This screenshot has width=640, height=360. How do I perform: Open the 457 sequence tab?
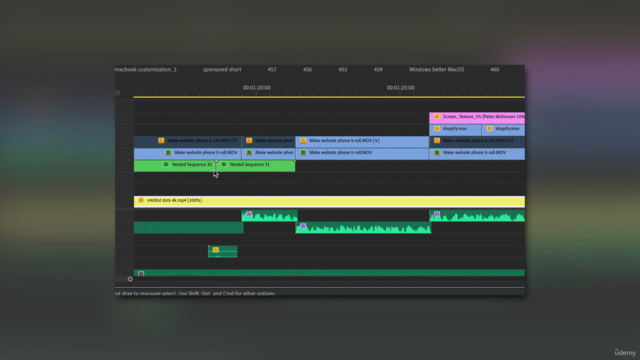pos(272,69)
